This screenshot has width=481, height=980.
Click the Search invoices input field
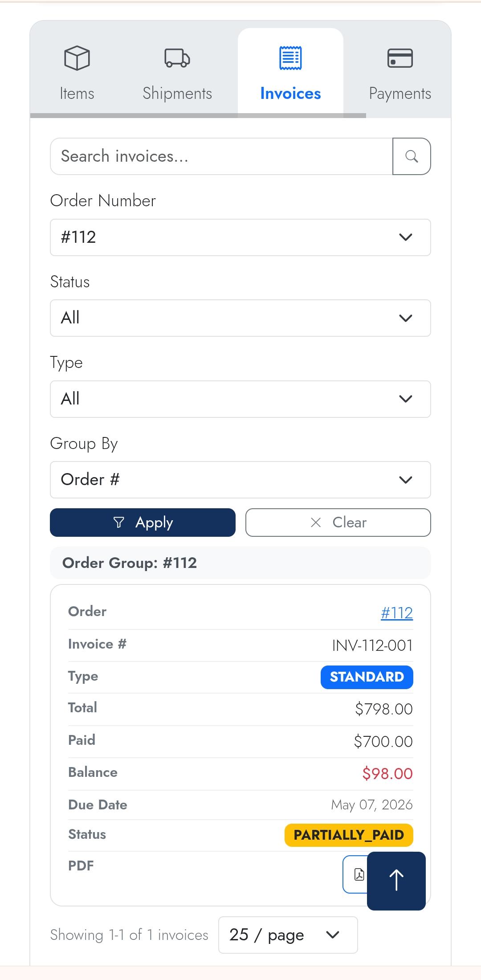point(200,156)
